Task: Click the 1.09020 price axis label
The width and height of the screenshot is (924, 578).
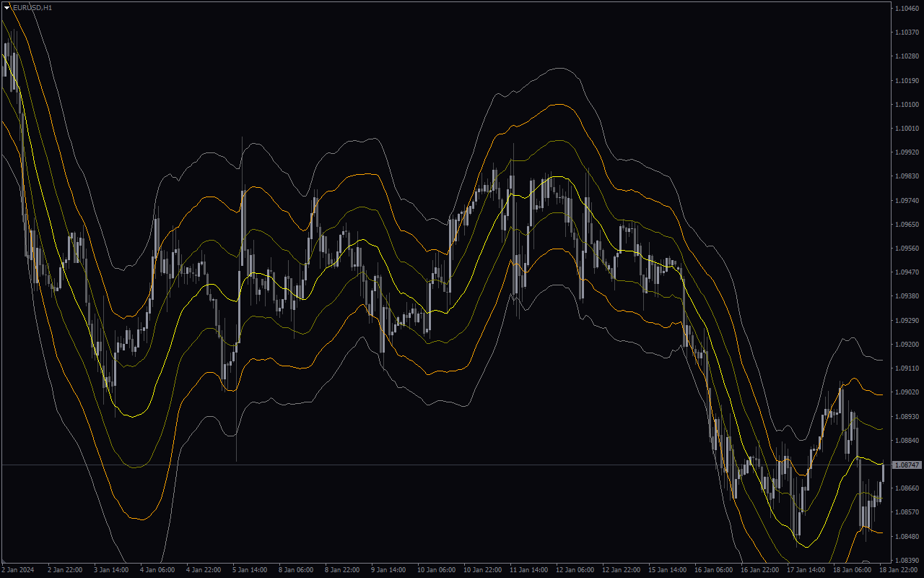Action: (907, 392)
